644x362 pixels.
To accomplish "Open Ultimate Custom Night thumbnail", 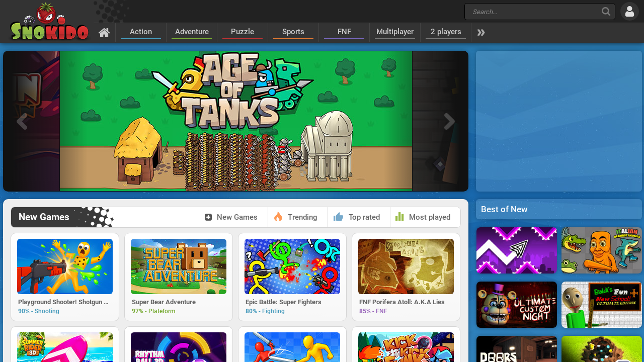I will [517, 305].
